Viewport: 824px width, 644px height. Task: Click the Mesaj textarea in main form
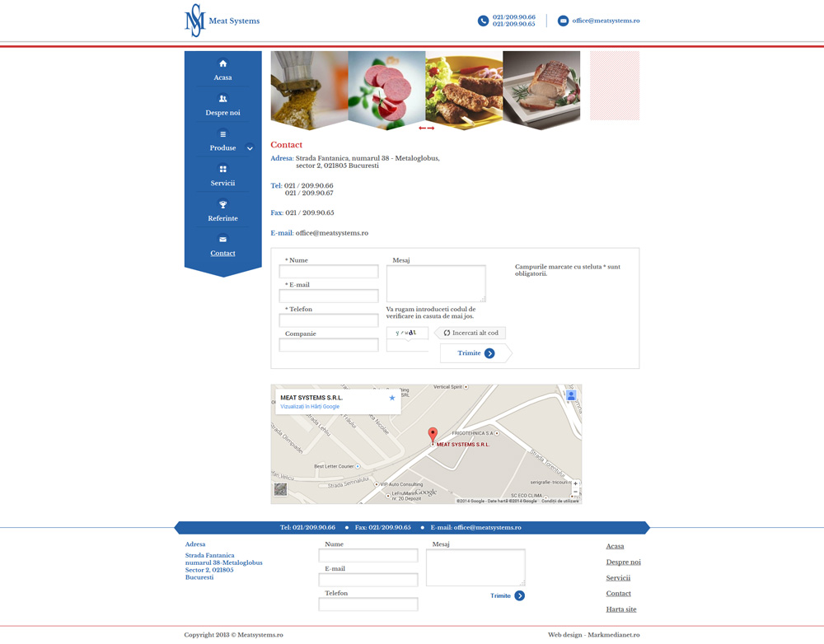436,283
